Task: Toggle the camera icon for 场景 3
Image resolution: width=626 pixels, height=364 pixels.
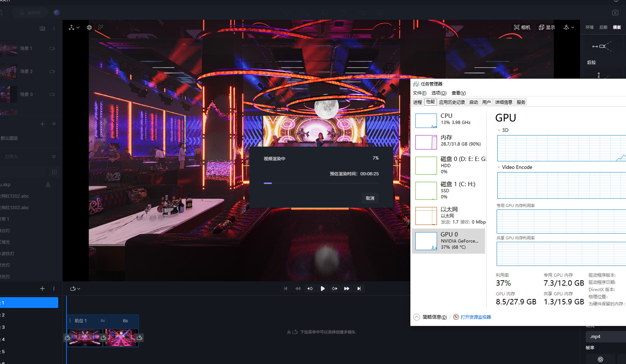Action: coord(52,95)
